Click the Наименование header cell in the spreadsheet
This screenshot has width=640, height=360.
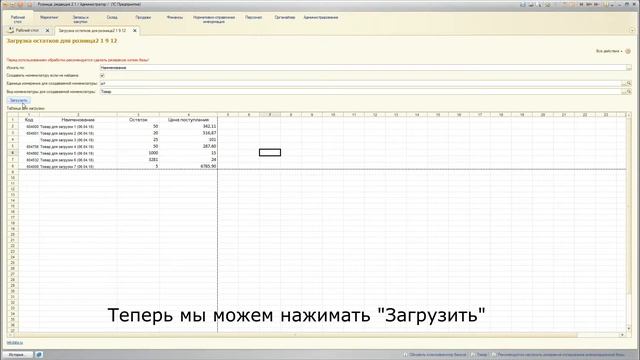click(78, 120)
